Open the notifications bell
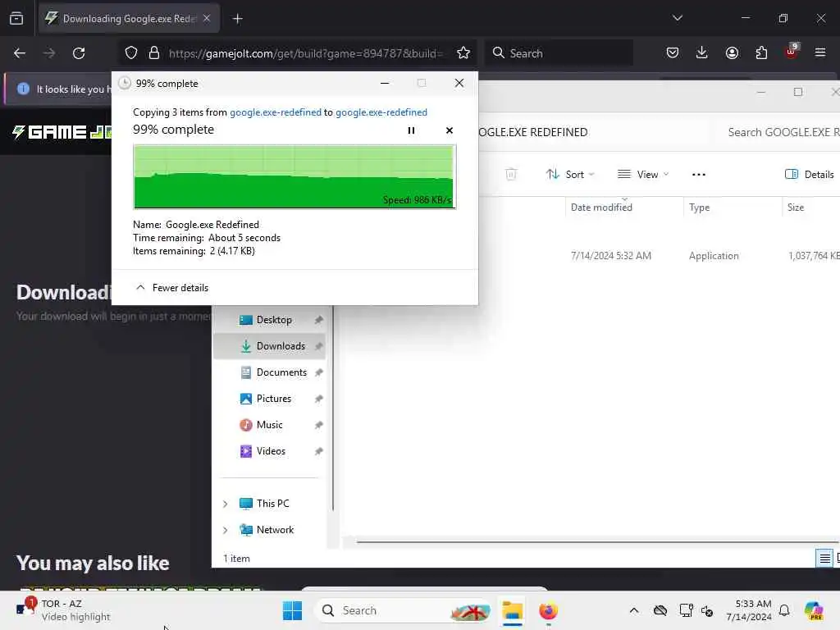The image size is (840, 630). click(784, 610)
